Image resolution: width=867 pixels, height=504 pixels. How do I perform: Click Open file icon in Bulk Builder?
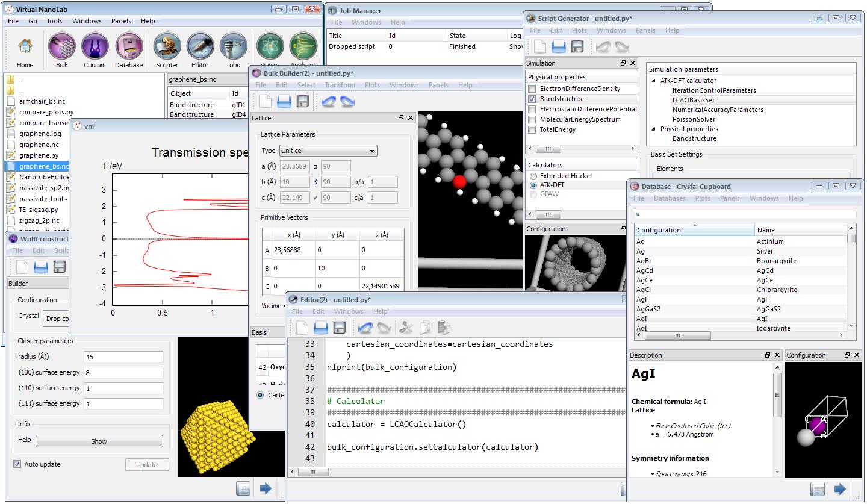[x=284, y=101]
